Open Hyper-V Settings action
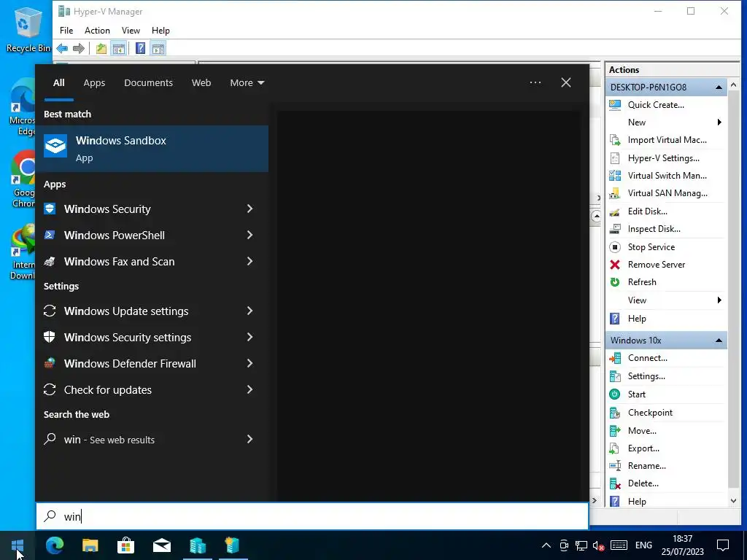This screenshot has width=747, height=560. pos(663,158)
